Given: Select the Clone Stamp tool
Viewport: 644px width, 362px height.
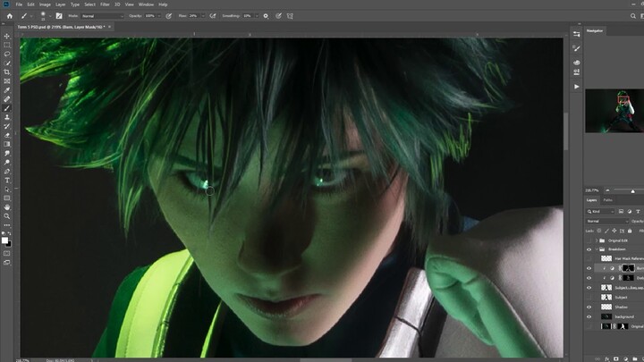Looking at the screenshot, I should [7, 117].
